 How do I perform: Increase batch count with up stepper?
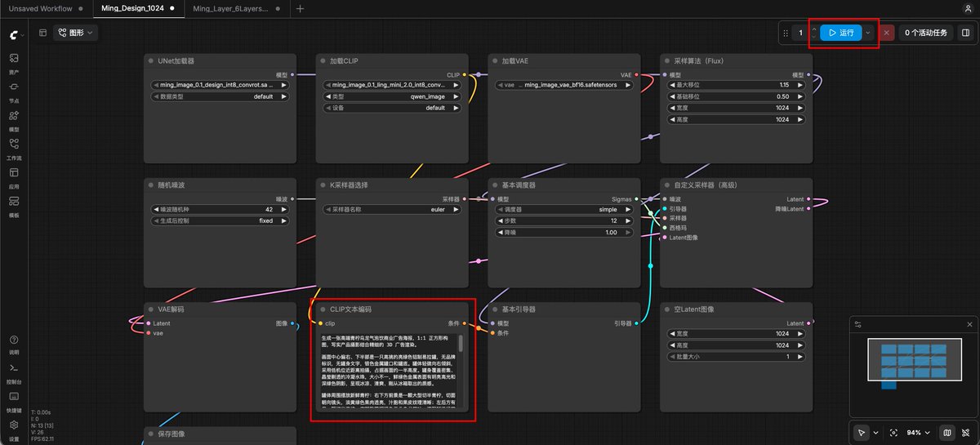coord(813,29)
